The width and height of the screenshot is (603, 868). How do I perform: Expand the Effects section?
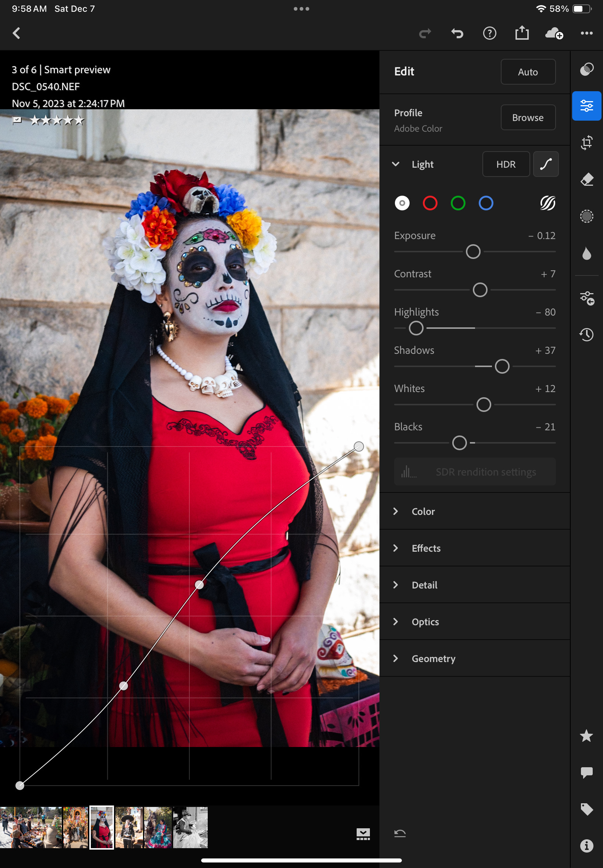pos(426,548)
